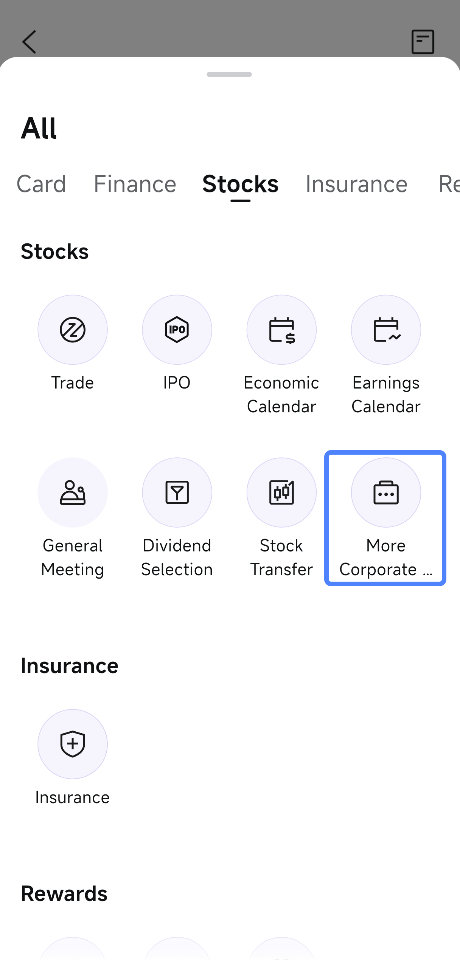The image size is (460, 980).
Task: Select the General Meeting icon
Action: pyautogui.click(x=72, y=492)
